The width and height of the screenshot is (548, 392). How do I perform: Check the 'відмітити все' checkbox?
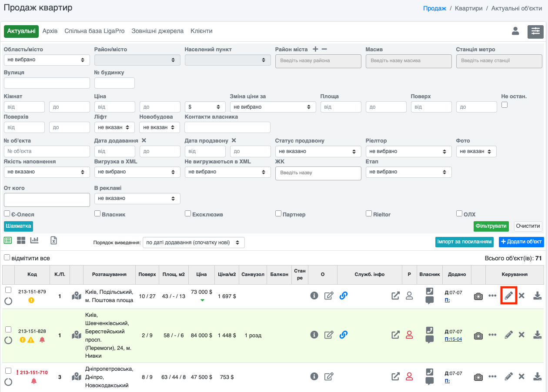(x=7, y=258)
